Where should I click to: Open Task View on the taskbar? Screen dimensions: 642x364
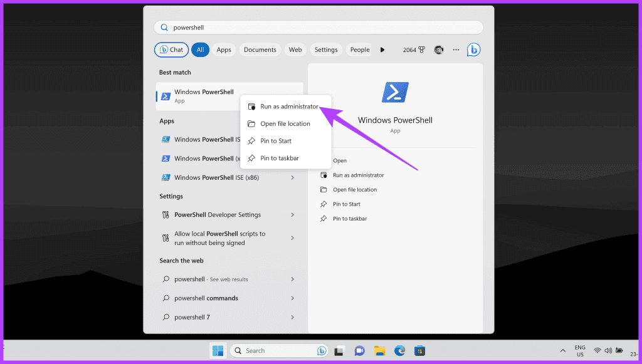(x=339, y=351)
